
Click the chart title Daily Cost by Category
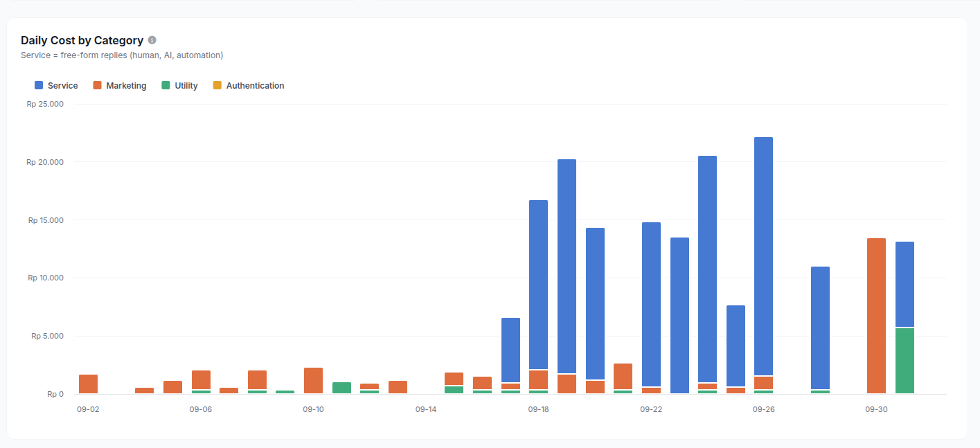82,40
